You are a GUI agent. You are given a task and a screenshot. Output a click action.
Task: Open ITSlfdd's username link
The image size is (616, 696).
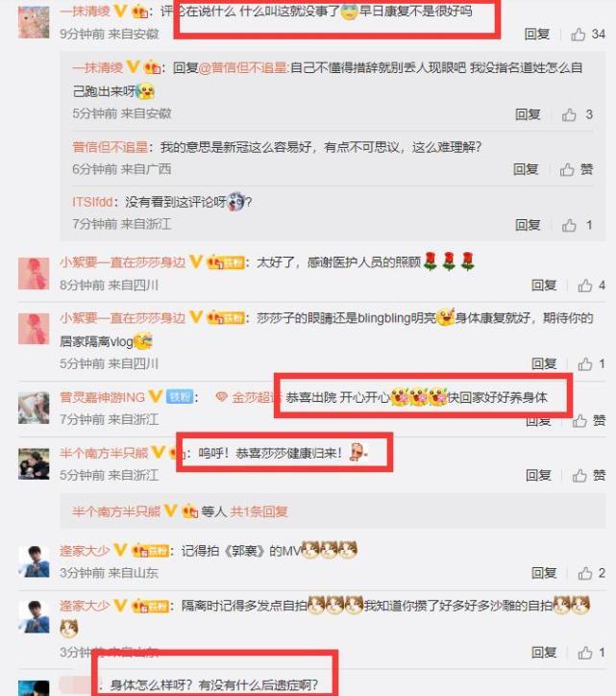92,203
